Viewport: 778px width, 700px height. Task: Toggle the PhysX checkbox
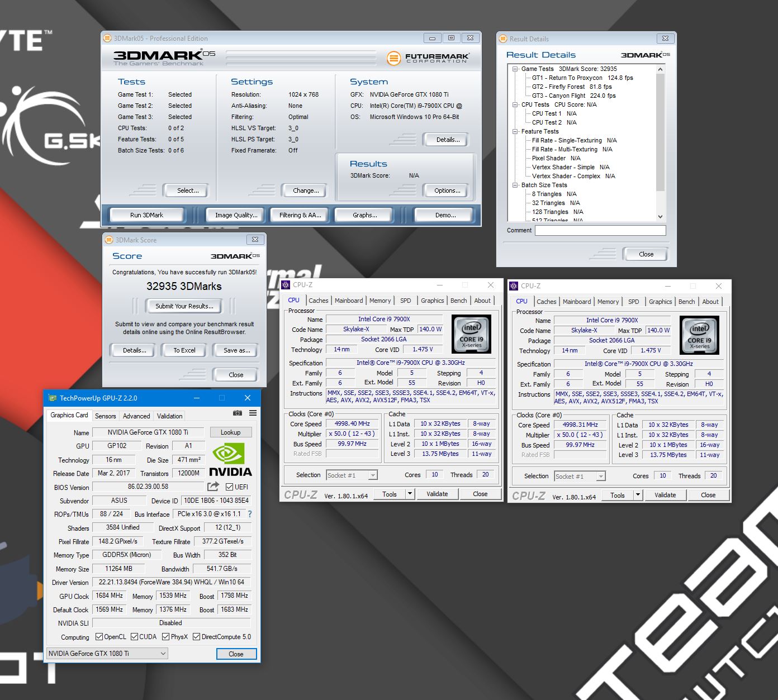coord(165,636)
